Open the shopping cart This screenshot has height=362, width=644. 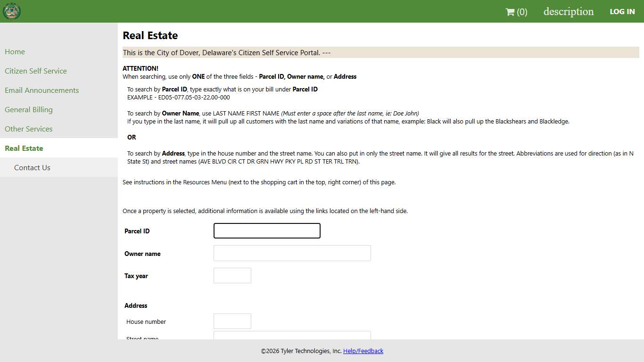tap(516, 12)
